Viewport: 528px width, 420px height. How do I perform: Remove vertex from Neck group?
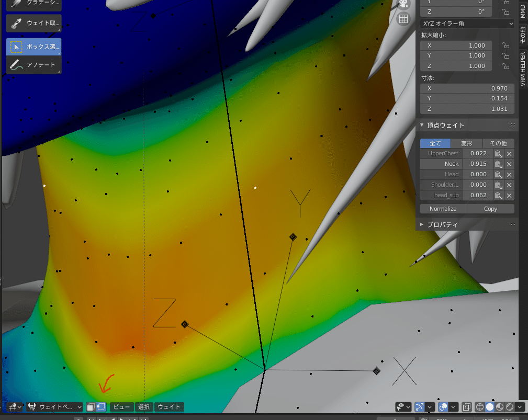[509, 164]
